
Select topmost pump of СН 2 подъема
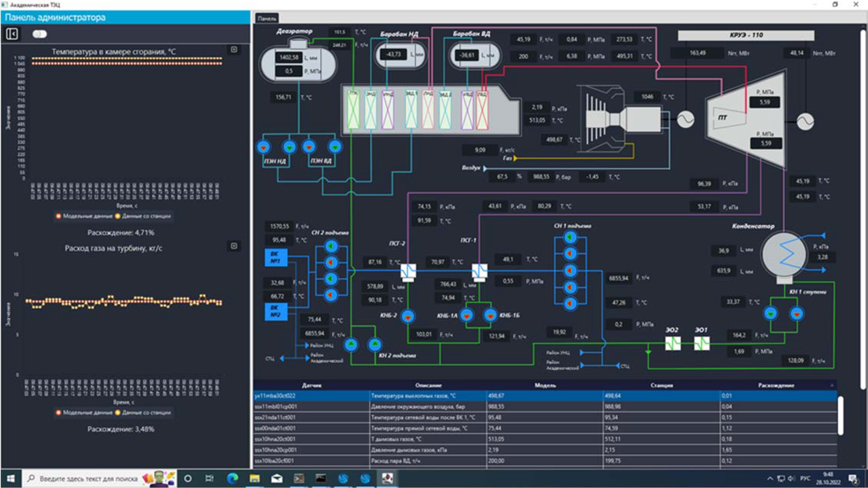[331, 247]
